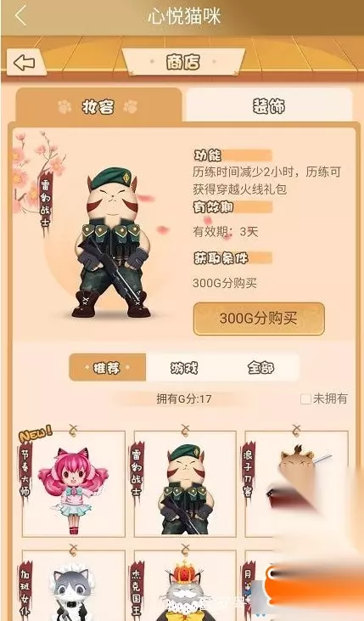This screenshot has height=621, width=364.
Task: Select the 推荐 filter
Action: (x=108, y=368)
